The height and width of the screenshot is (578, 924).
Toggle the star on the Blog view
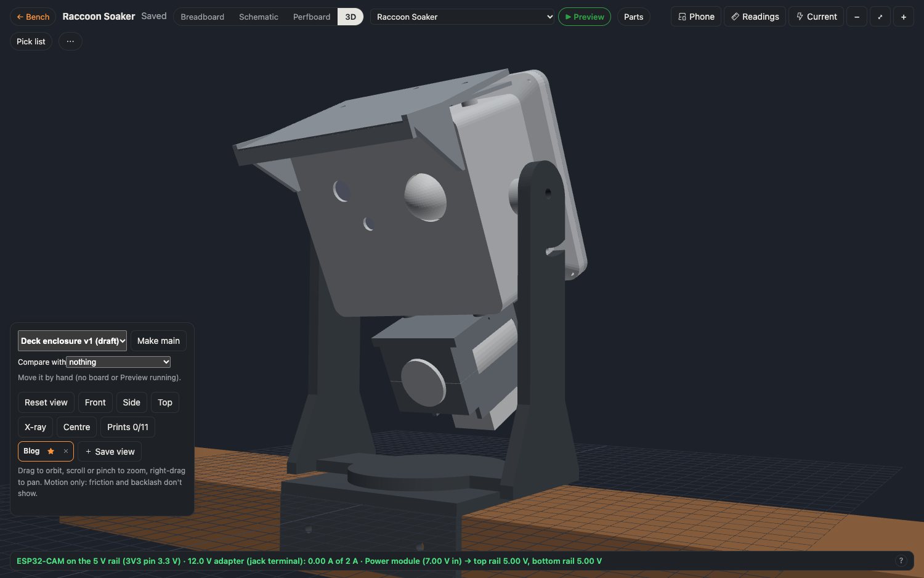click(51, 451)
